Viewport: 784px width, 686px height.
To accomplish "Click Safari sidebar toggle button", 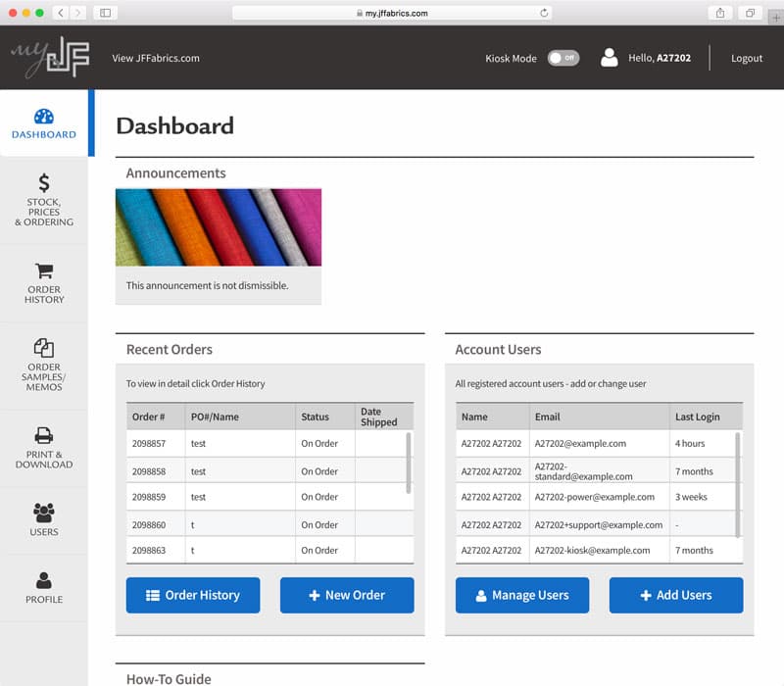I will [105, 13].
